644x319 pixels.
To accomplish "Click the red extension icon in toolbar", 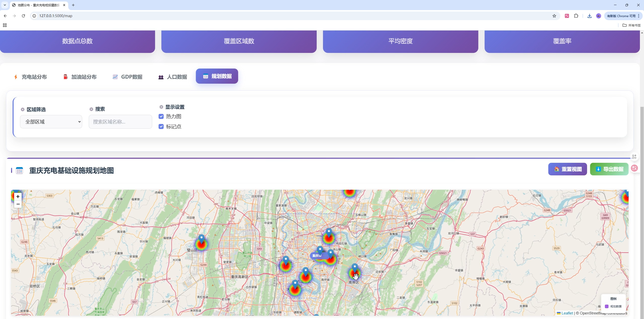I will click(567, 16).
